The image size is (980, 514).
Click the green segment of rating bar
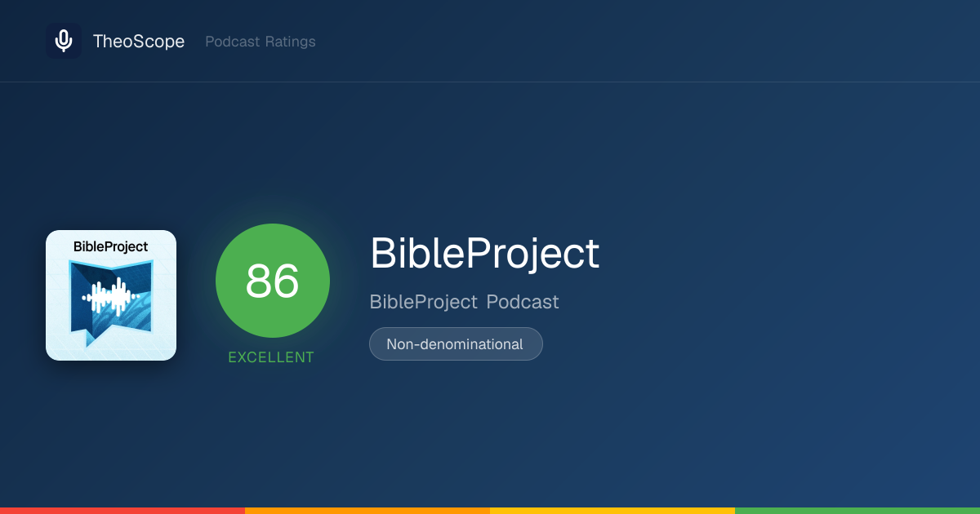click(857, 511)
